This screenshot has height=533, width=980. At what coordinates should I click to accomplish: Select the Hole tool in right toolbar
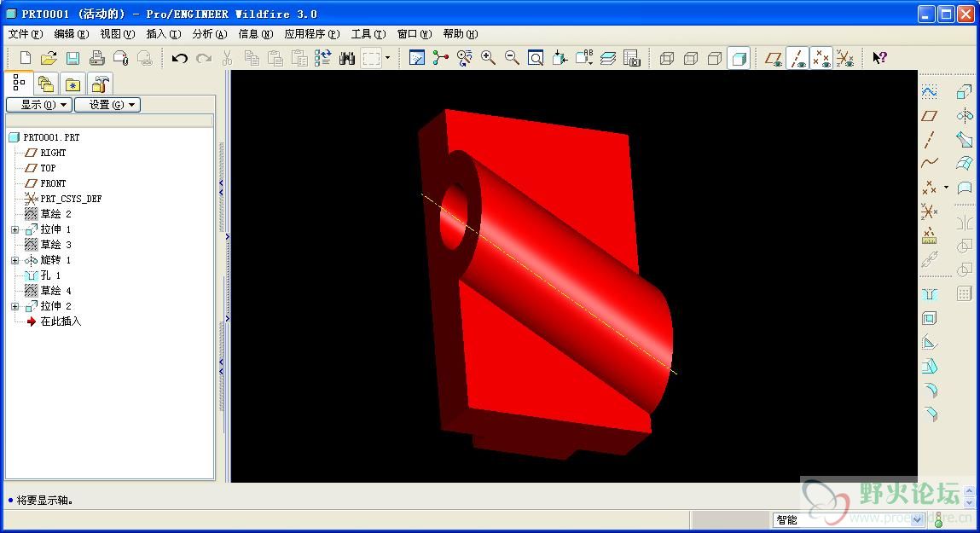pyautogui.click(x=930, y=294)
